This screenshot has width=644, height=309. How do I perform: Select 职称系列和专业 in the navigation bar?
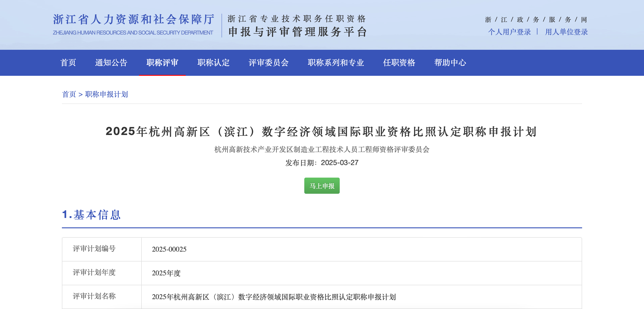click(x=336, y=63)
